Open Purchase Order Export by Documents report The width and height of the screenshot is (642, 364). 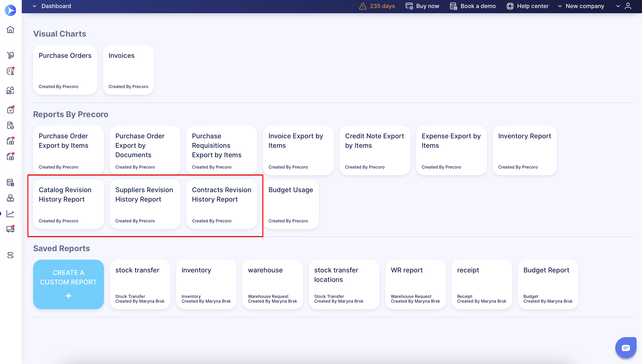(145, 150)
